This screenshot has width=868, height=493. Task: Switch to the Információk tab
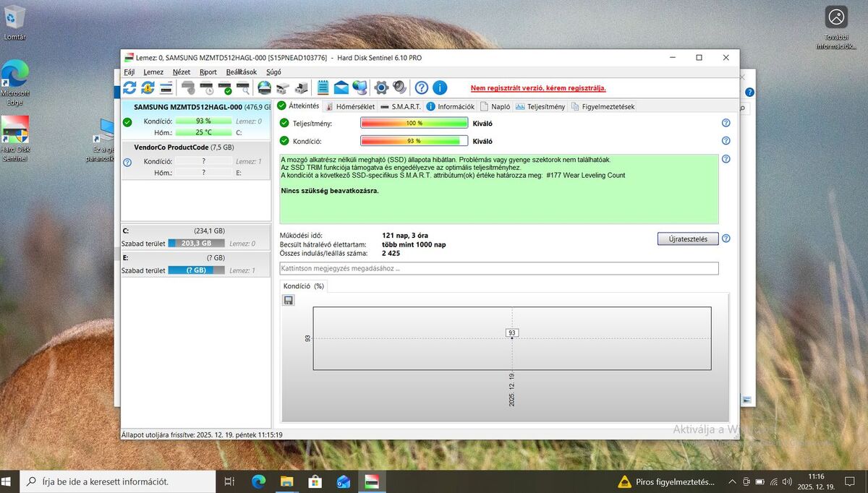[451, 106]
